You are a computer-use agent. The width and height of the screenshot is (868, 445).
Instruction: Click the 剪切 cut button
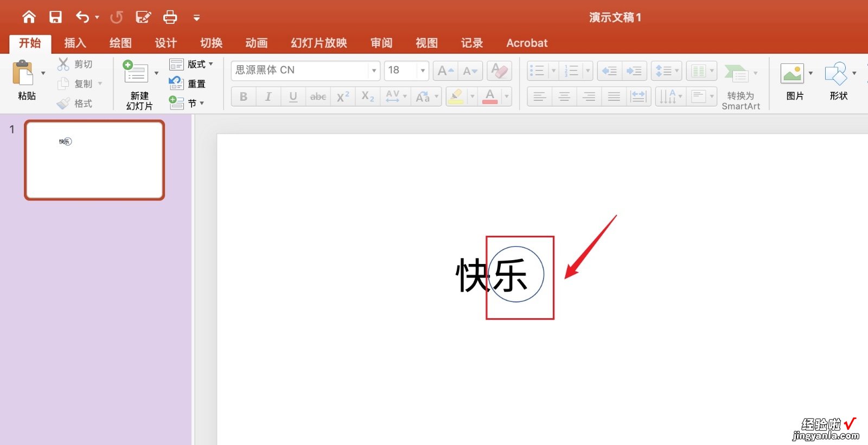(x=75, y=64)
